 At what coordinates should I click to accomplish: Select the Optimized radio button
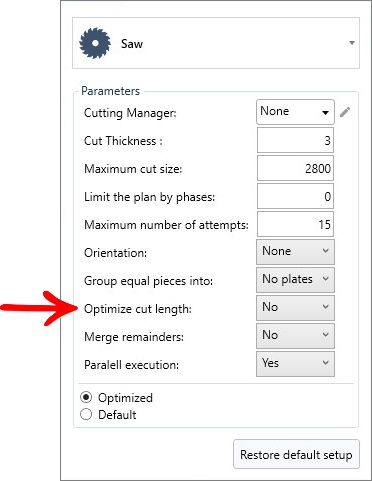coord(86,397)
